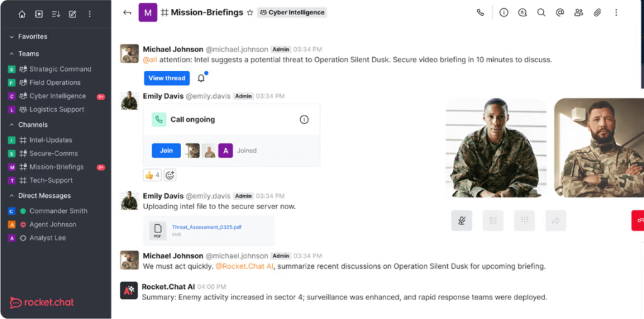Click purple A avatar in joined participants
The height and width of the screenshot is (319, 644).
pos(226,151)
